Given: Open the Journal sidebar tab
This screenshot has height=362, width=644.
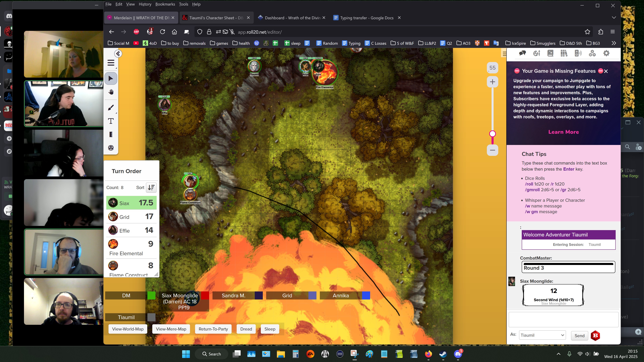Looking at the screenshot, I should (x=550, y=53).
